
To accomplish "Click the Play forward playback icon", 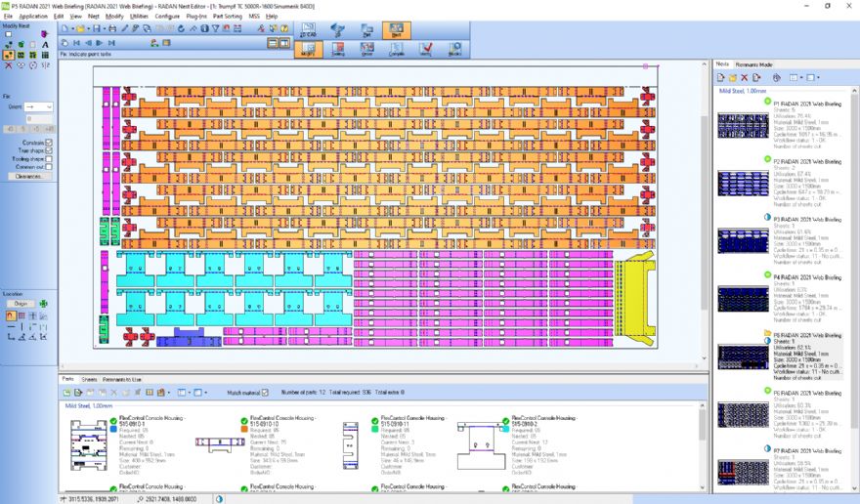I will point(100,43).
